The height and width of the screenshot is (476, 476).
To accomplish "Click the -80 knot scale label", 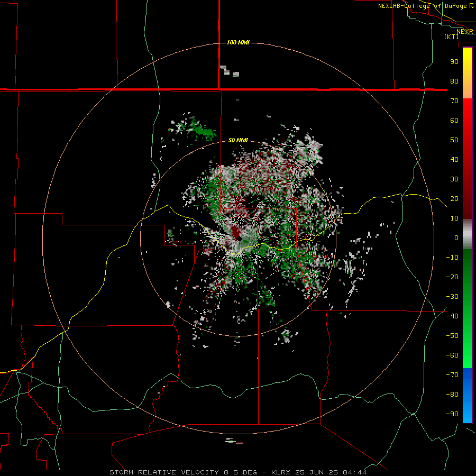I will tap(452, 395).
